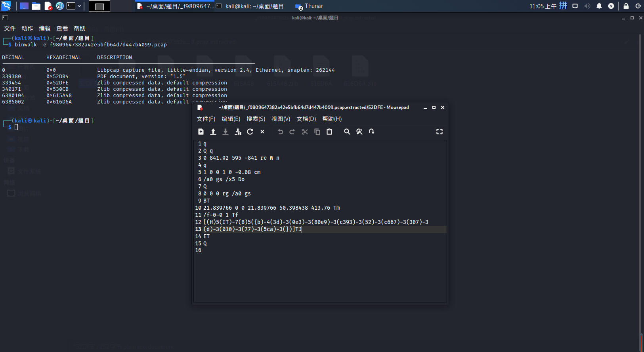Click the workspace switcher box
The height and width of the screenshot is (352, 644).
pos(99,6)
